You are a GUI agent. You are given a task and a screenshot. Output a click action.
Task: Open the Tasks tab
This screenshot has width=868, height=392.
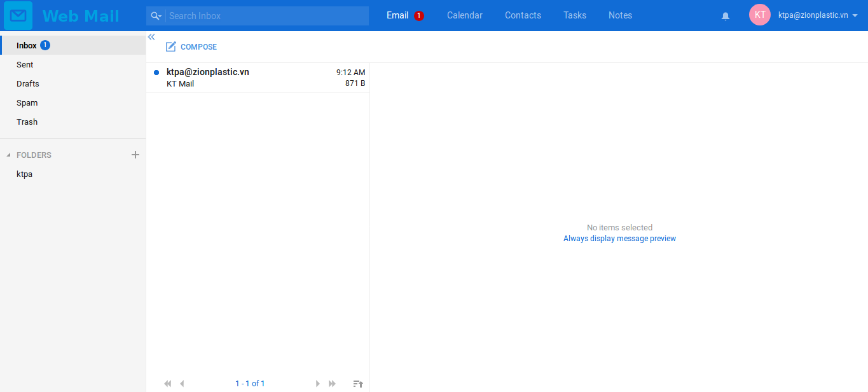click(575, 15)
